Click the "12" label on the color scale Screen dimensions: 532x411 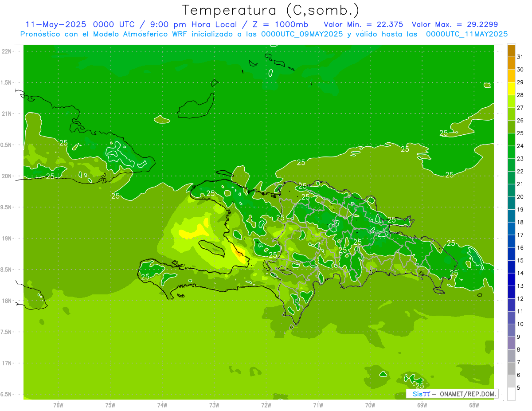[x=520, y=299]
